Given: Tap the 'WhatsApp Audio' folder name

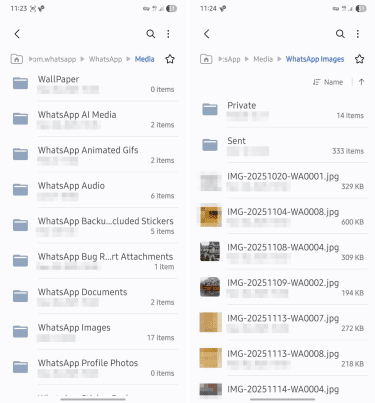Looking at the screenshot, I should coord(71,186).
